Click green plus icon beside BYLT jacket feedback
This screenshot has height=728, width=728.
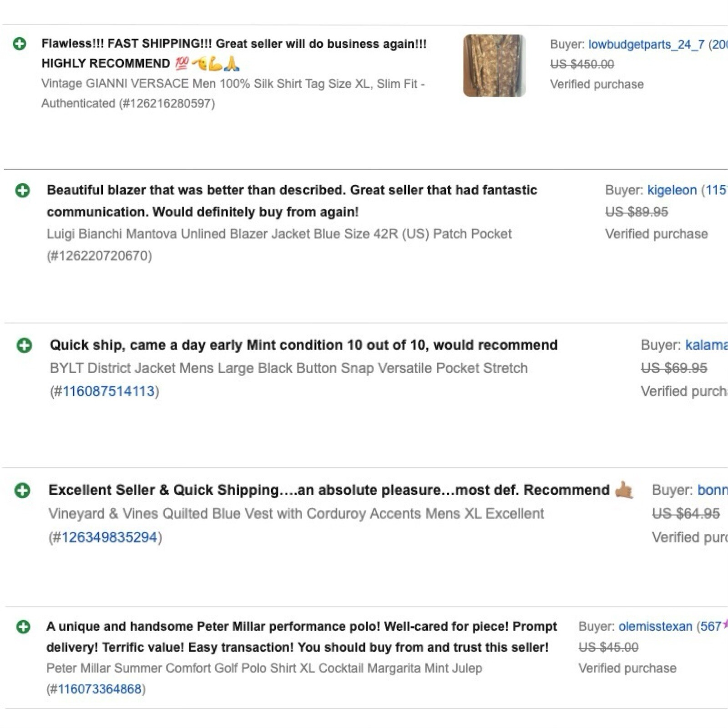click(25, 345)
